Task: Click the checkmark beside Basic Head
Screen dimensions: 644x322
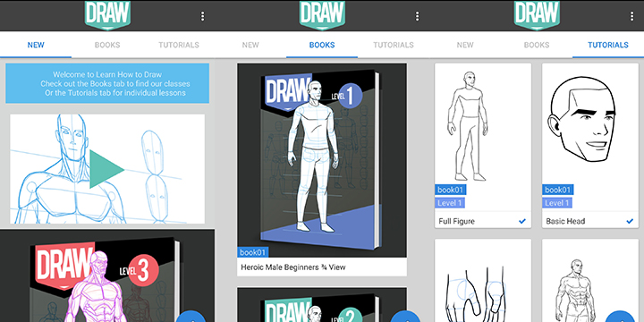Action: pos(630,221)
